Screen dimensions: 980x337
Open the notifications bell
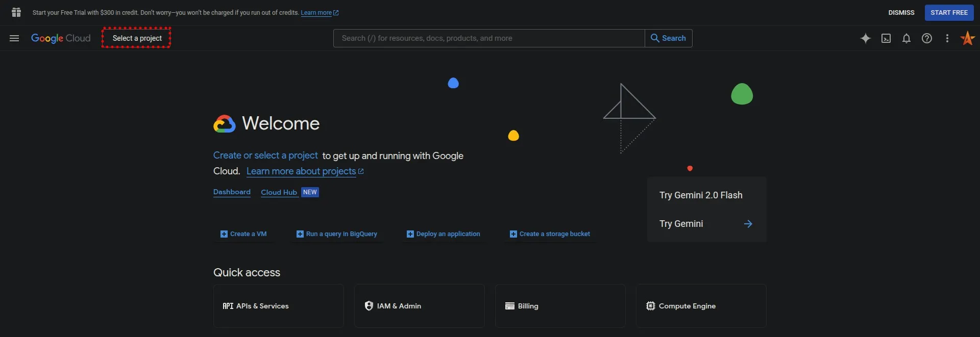click(x=906, y=38)
